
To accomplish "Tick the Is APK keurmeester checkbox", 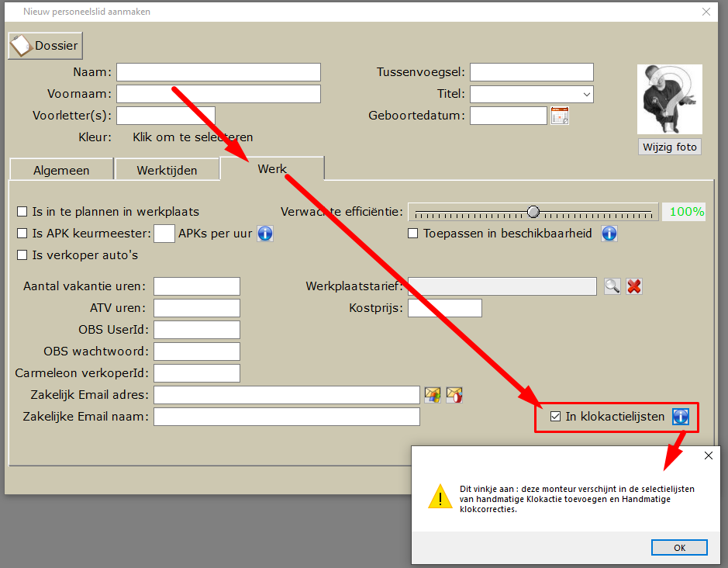I will (x=22, y=234).
